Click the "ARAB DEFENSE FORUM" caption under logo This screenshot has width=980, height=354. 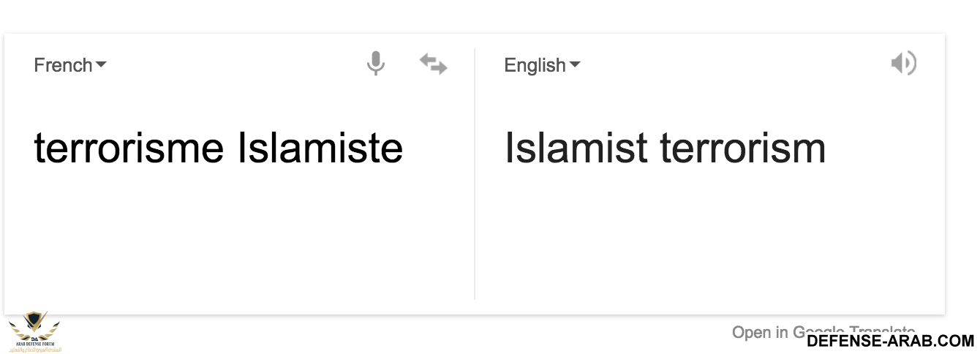tap(34, 344)
